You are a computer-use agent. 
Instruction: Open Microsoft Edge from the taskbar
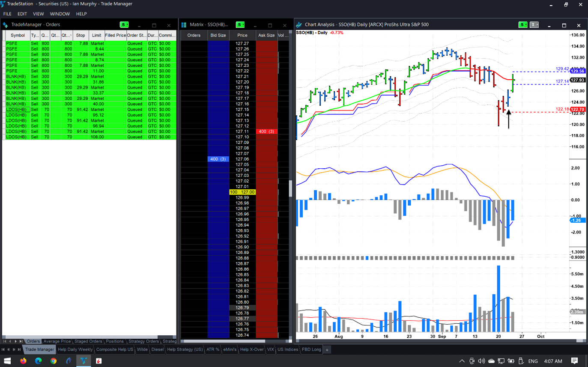(38, 361)
